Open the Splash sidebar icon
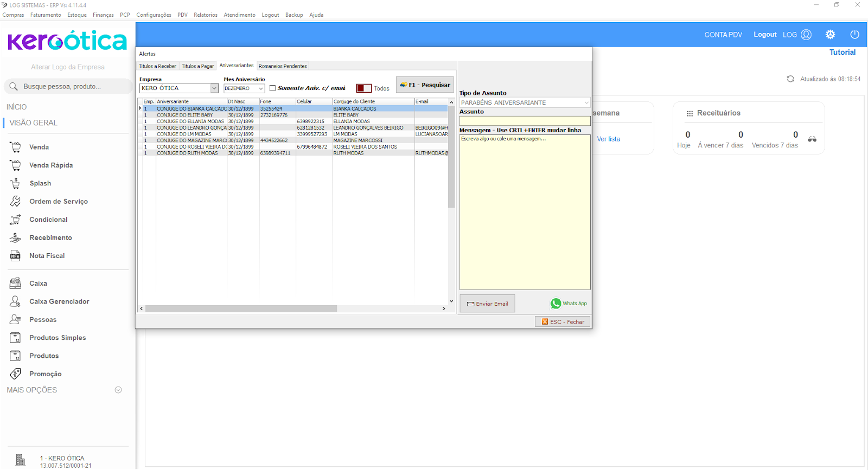 pyautogui.click(x=15, y=183)
